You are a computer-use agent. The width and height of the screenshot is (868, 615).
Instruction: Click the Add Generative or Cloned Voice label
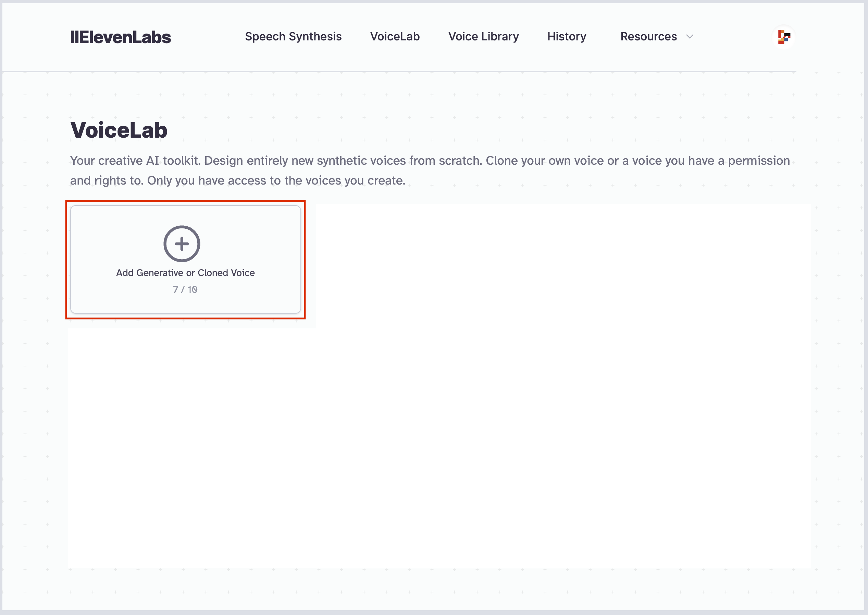pyautogui.click(x=185, y=272)
